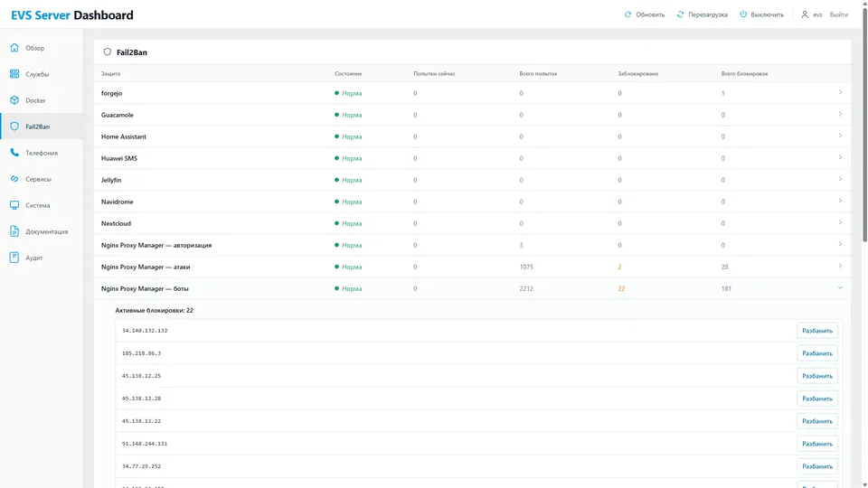Click the power icon next to Выключить
868x488 pixels.
(743, 14)
